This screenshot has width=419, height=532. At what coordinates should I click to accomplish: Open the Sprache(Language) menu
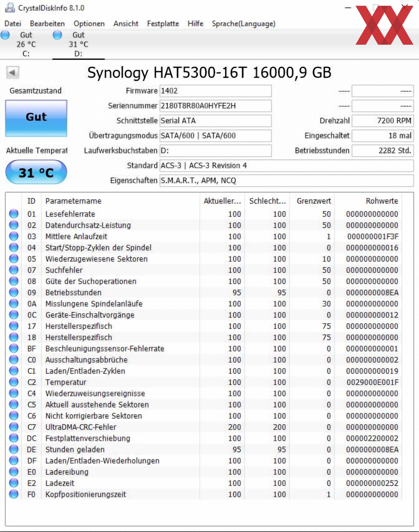coord(243,24)
